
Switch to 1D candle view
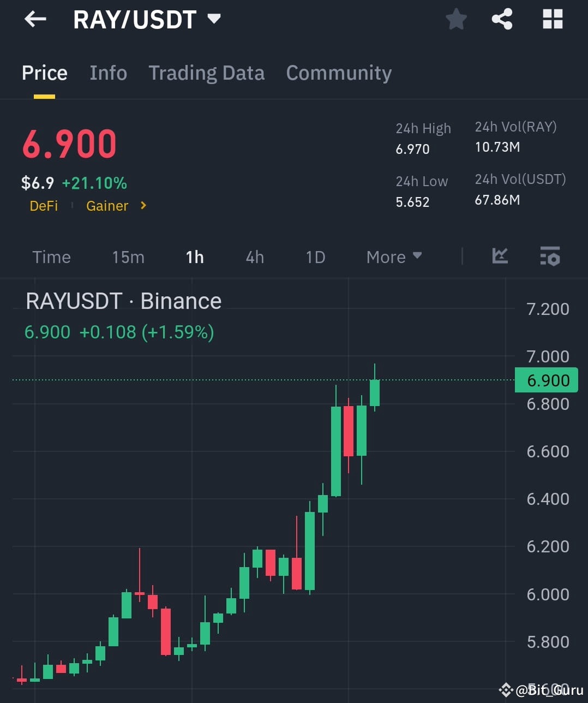(315, 257)
